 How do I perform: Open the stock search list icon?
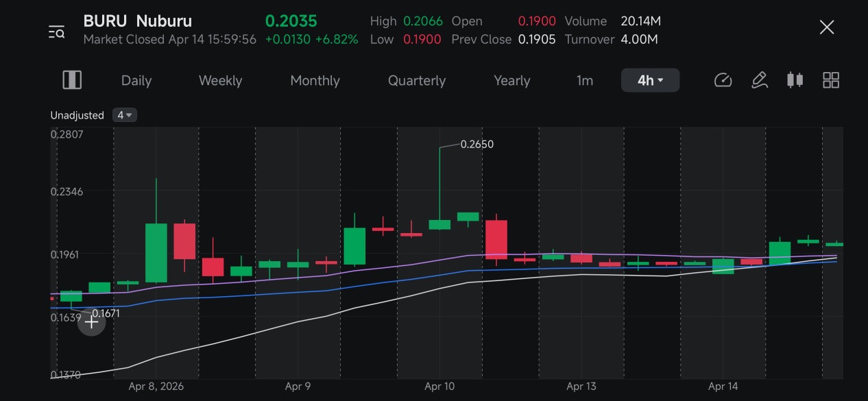coord(56,32)
